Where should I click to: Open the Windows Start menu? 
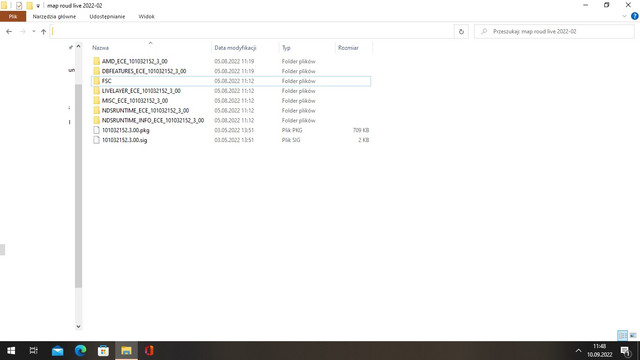[x=11, y=351]
